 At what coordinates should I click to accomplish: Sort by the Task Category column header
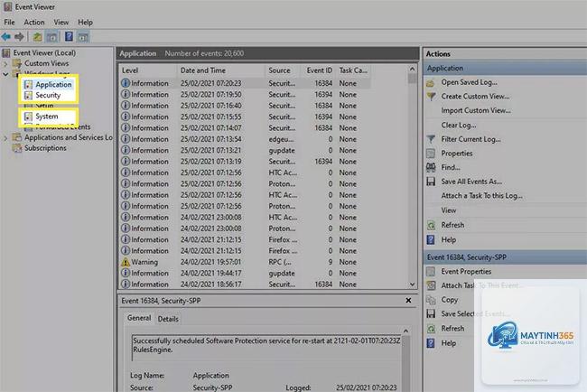[x=353, y=70]
